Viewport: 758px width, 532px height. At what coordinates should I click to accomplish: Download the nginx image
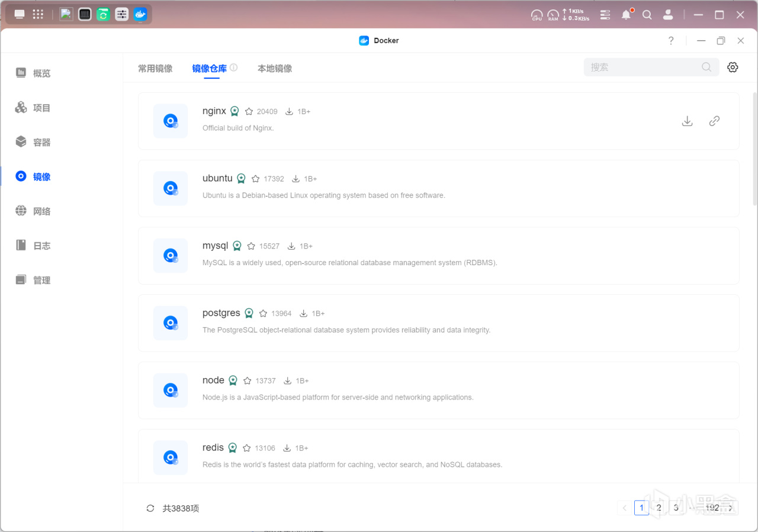(688, 121)
